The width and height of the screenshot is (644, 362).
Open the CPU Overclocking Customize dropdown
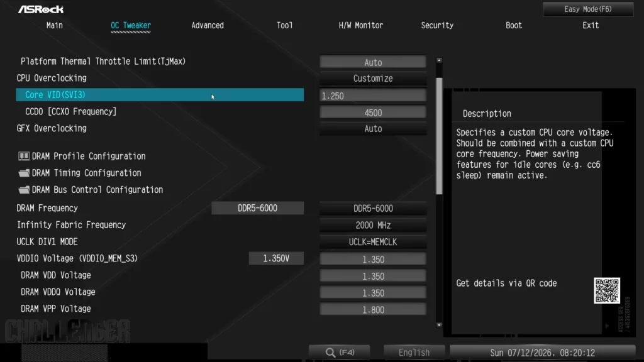tap(373, 79)
